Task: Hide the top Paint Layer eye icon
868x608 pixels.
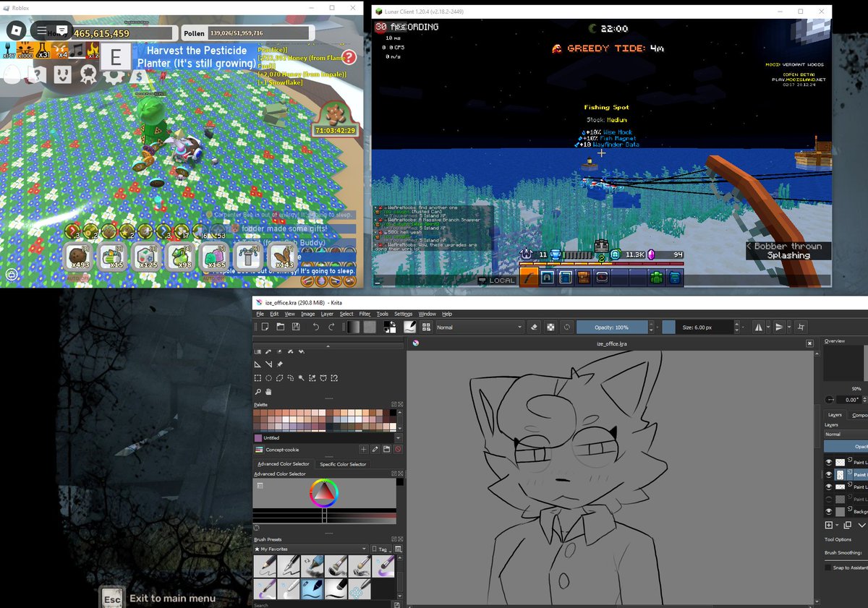Action: click(x=829, y=462)
